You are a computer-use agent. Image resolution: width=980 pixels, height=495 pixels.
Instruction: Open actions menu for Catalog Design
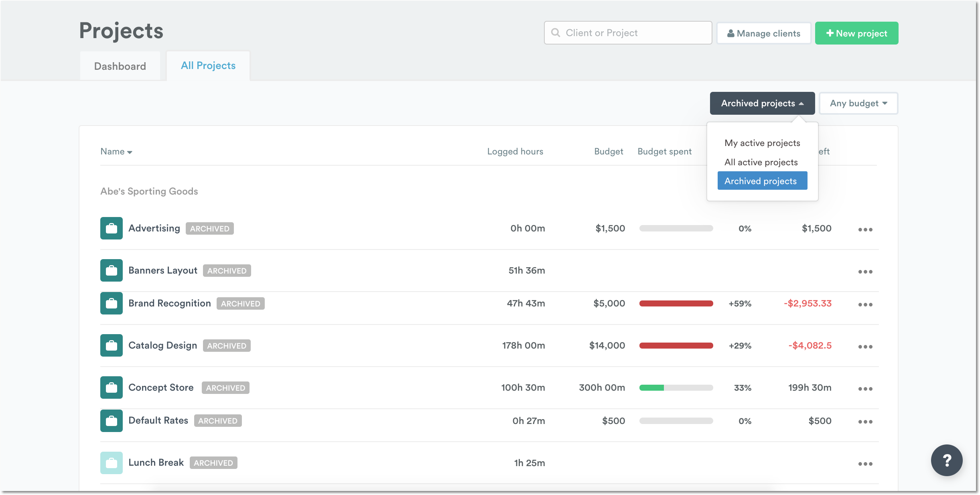866,346
